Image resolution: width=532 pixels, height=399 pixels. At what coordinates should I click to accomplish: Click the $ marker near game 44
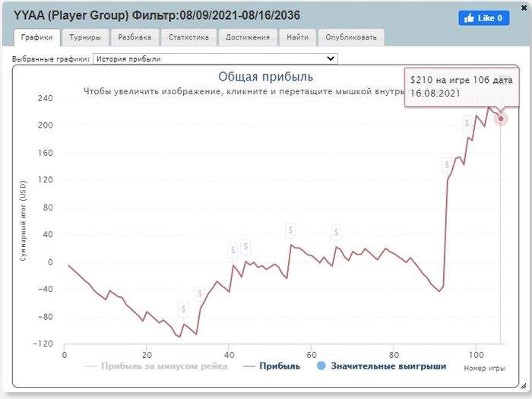pyautogui.click(x=245, y=246)
